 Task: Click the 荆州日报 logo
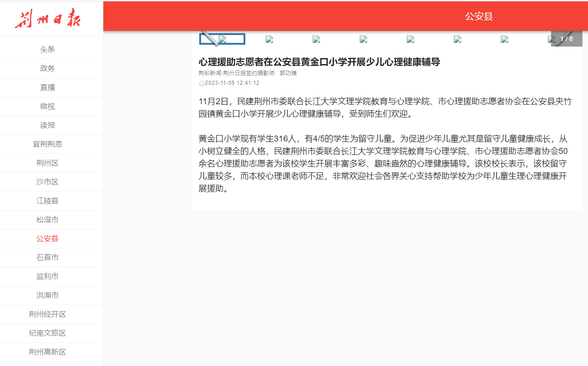(x=48, y=19)
